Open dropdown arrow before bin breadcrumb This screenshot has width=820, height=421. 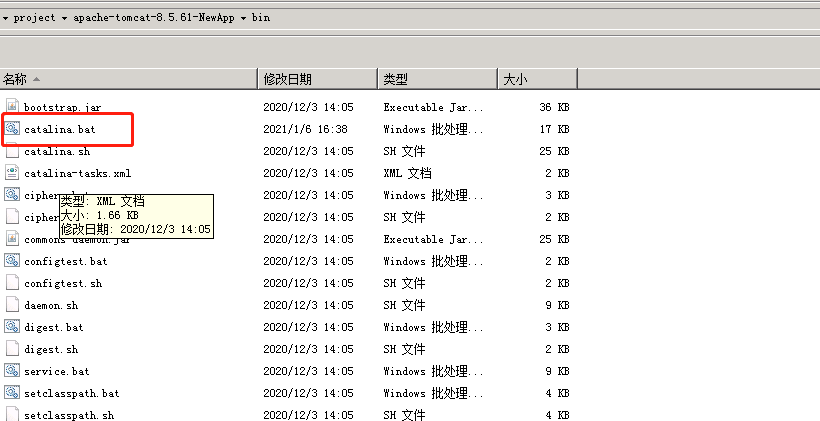(244, 18)
